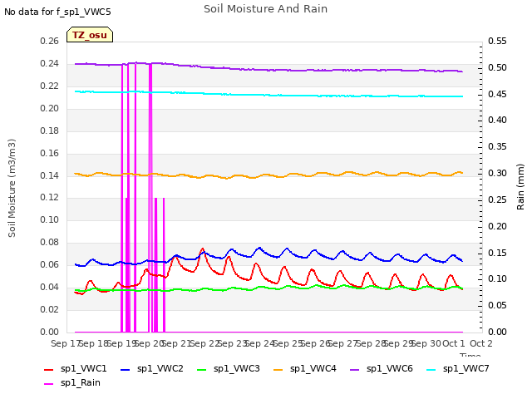Click the Oct 2 x-axis tick label
This screenshot has height=399, width=532.
tap(480, 343)
